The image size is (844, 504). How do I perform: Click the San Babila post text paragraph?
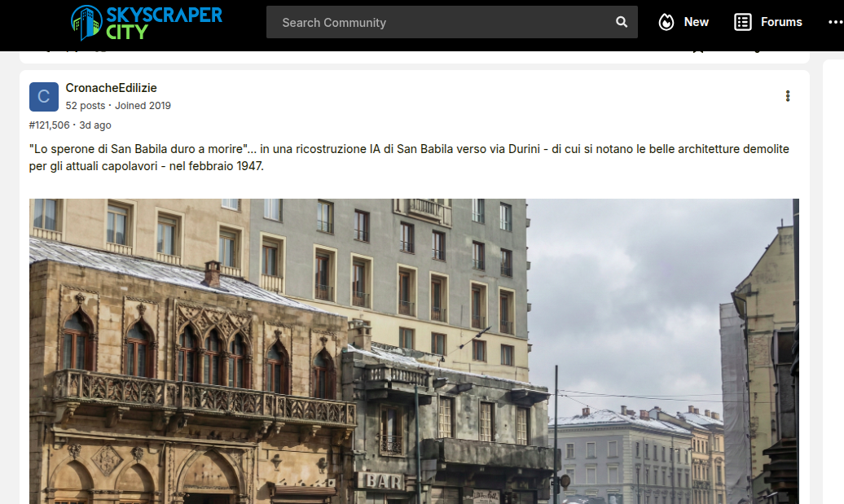tap(407, 157)
